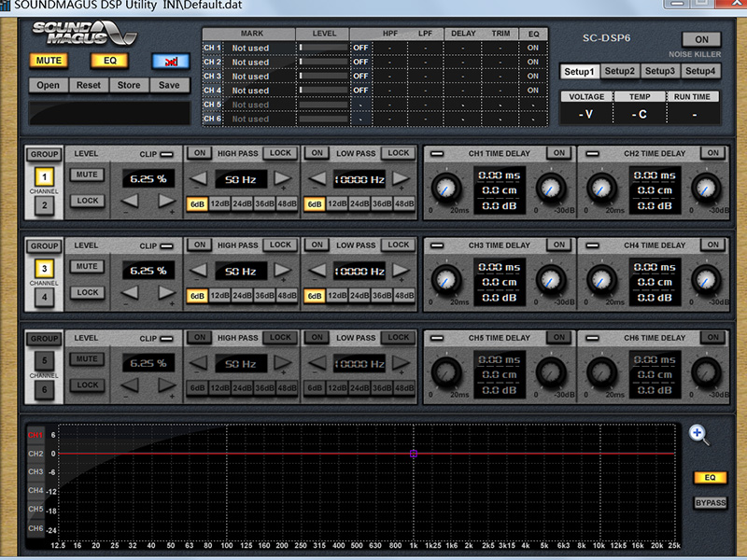
Task: Switch to the Setup2 tab
Action: coord(619,71)
